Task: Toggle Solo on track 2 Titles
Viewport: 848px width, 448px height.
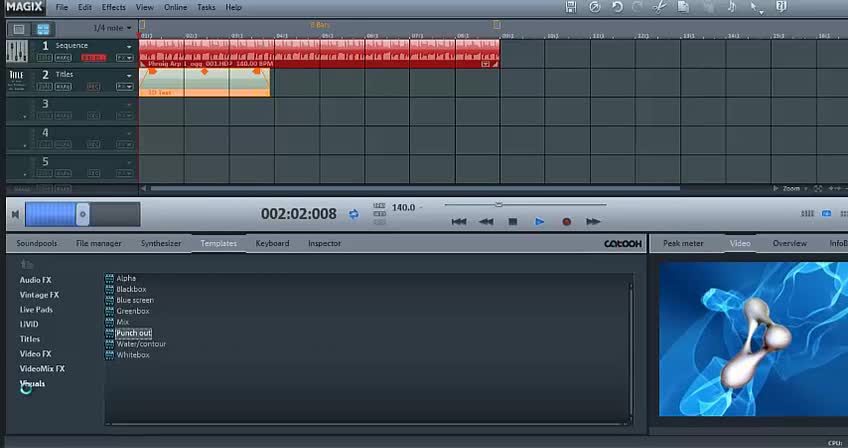Action: pos(44,87)
